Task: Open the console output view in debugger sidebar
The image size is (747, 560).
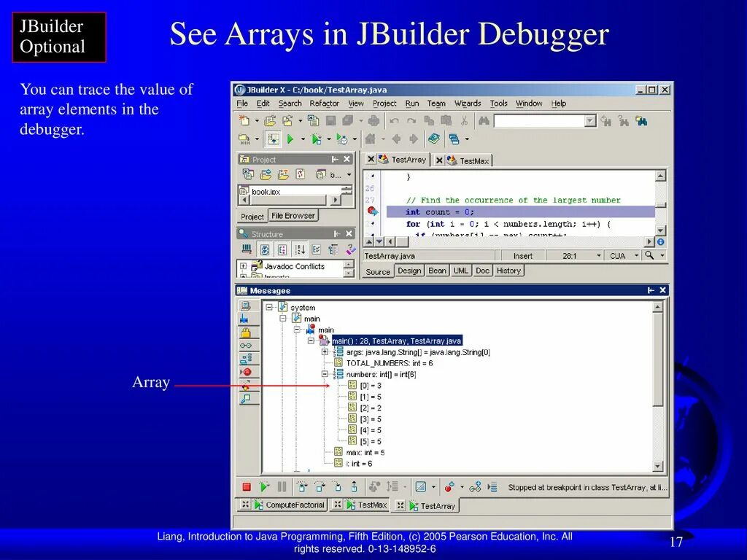Action: [247, 306]
